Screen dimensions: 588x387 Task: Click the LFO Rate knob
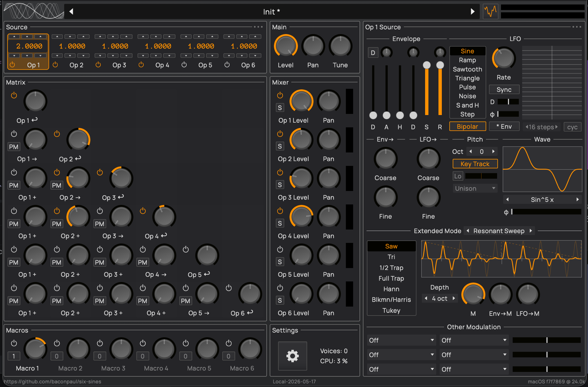(504, 59)
